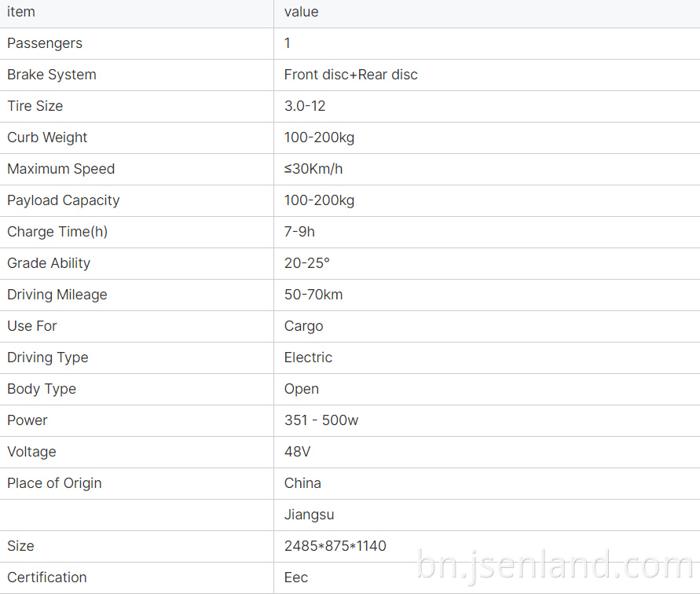Click the 'Front disc+Rear disc' value
The width and height of the screenshot is (700, 594).
[x=351, y=75]
